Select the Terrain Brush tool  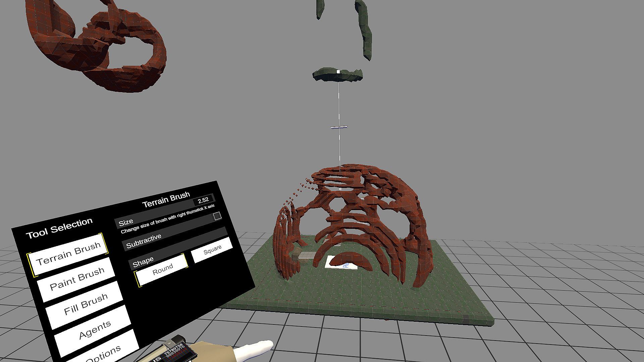pyautogui.click(x=68, y=253)
